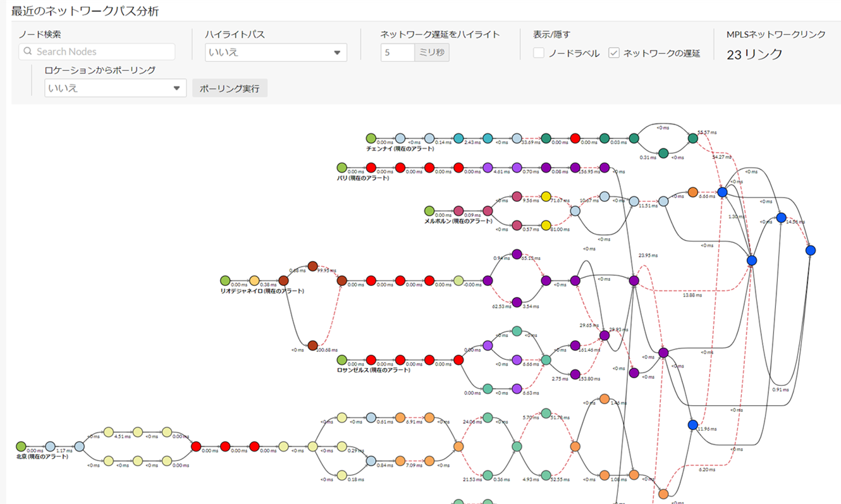Screen dimensions: 841x504
Task: Uncheck the ネットワークの遅延 checkbox
Action: click(613, 53)
